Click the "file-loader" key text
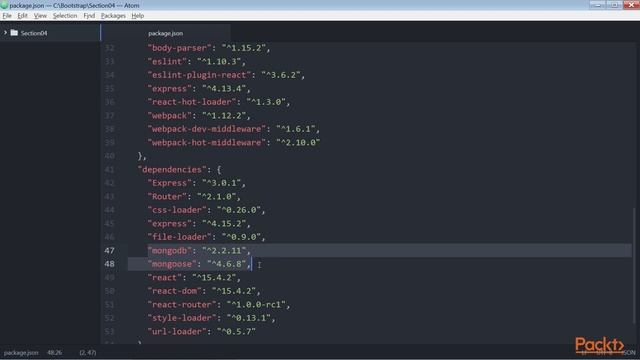Screen dimensions: 640x360 coord(180,237)
